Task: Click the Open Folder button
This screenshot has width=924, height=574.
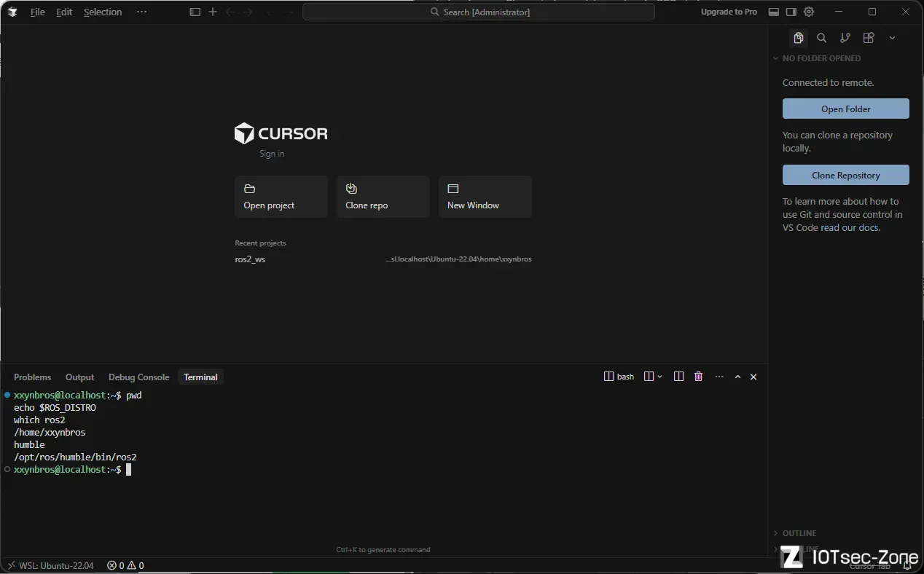Action: coord(846,109)
